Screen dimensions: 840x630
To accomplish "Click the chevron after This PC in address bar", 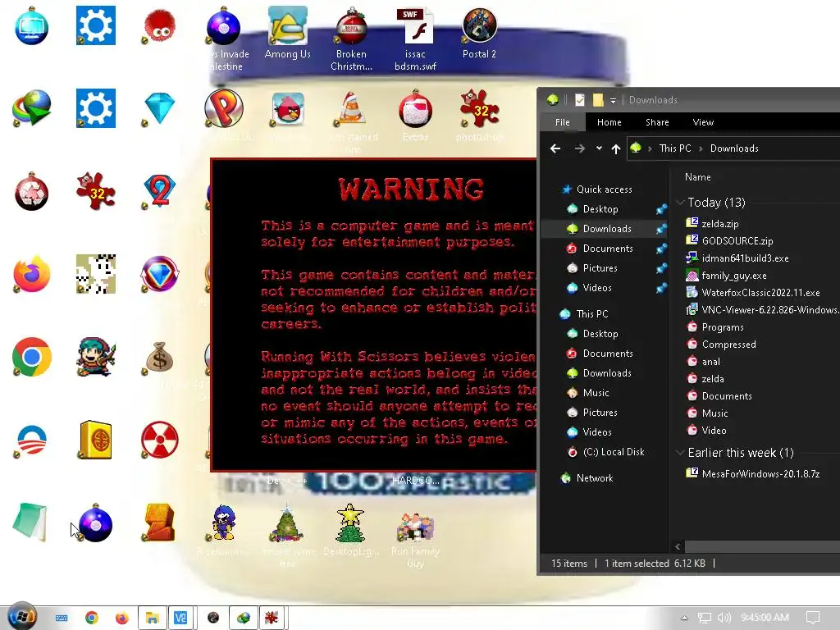I will tap(701, 148).
